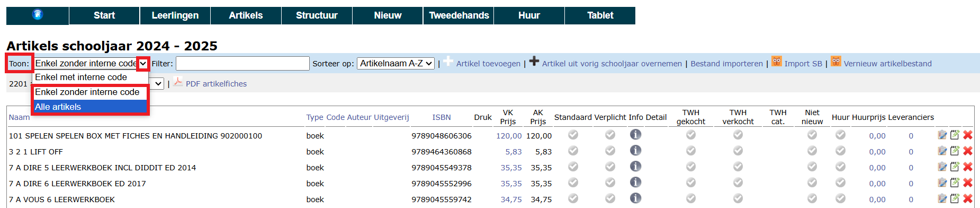
Task: Click clipboard edit icon for 3 2 1 LIFT OFF
Action: tap(942, 151)
